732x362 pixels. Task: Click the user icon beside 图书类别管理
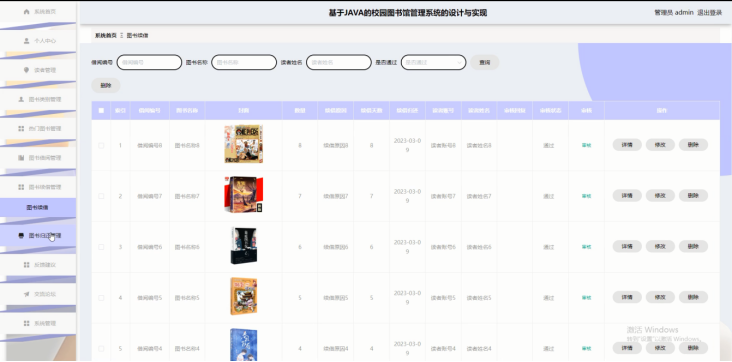coord(21,99)
